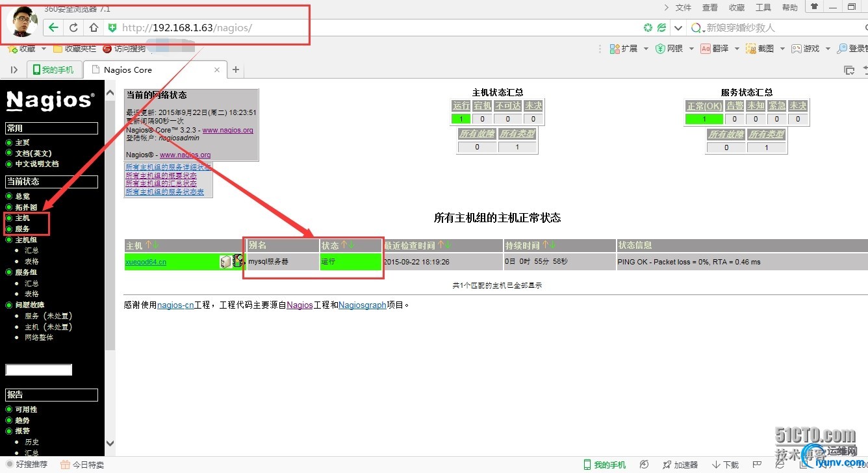868x473 pixels.
Task: Go to the browser home page
Action: coord(94,27)
